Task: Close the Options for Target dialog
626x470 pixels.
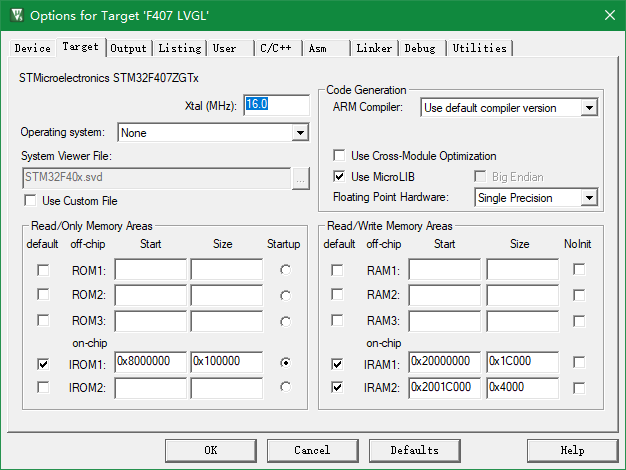Action: [x=610, y=16]
